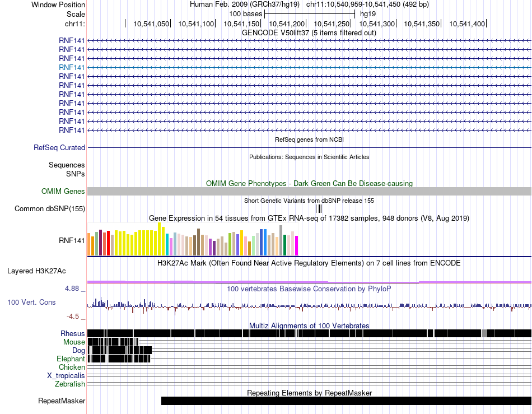Click the 'RefSeq Curated' track label

coord(59,147)
